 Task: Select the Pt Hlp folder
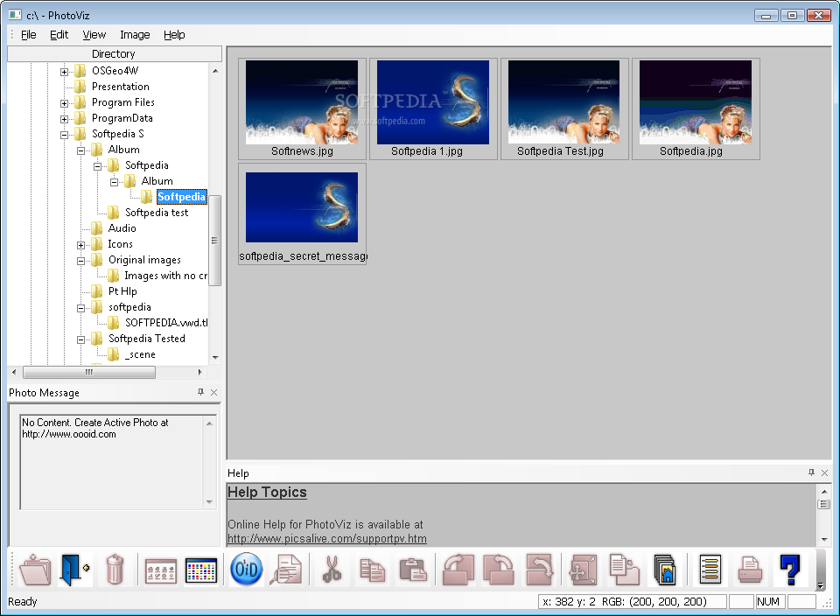point(122,291)
